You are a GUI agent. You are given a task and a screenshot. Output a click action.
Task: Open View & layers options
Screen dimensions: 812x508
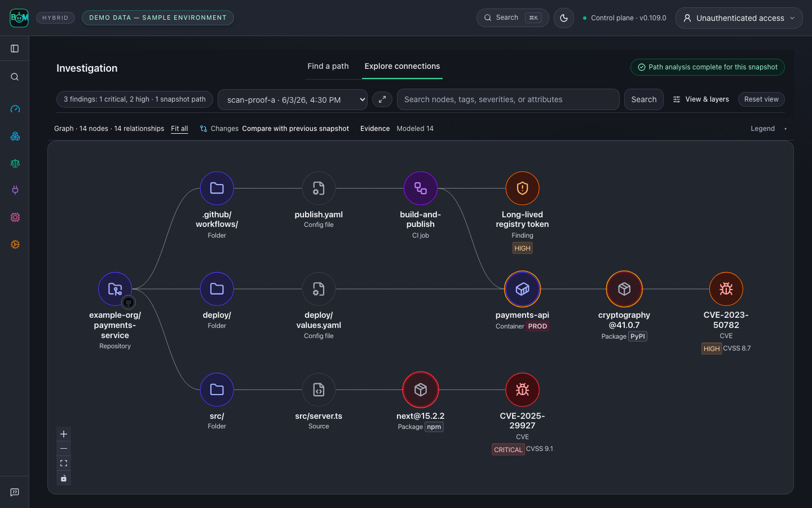(x=701, y=99)
